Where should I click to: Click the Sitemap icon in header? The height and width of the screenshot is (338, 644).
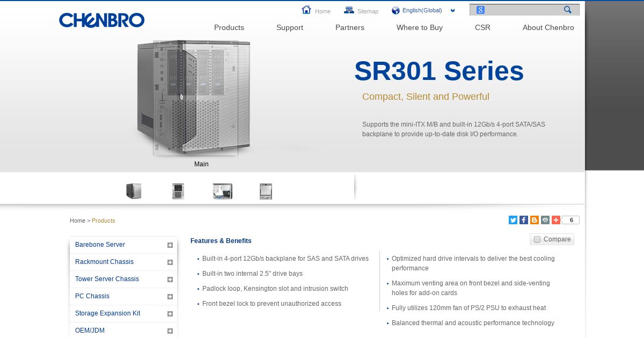[x=349, y=10]
